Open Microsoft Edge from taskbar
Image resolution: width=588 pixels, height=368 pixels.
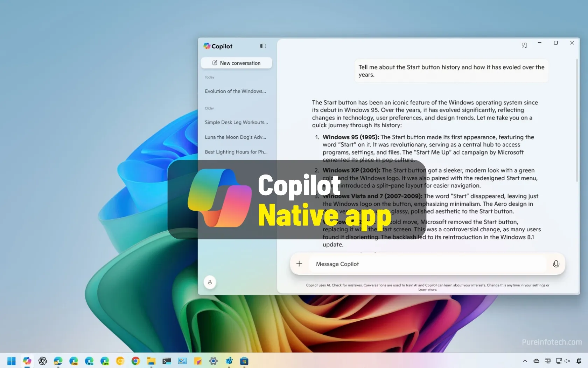click(58, 361)
